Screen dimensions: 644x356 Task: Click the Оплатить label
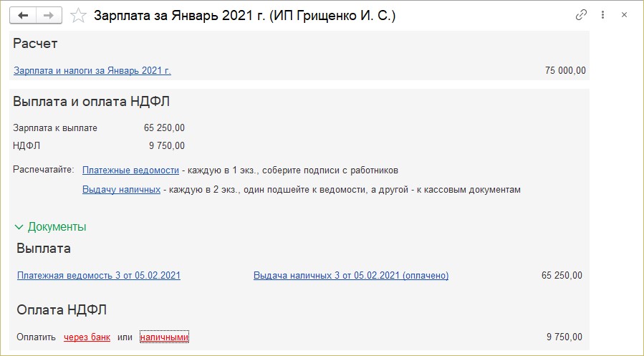coord(36,337)
